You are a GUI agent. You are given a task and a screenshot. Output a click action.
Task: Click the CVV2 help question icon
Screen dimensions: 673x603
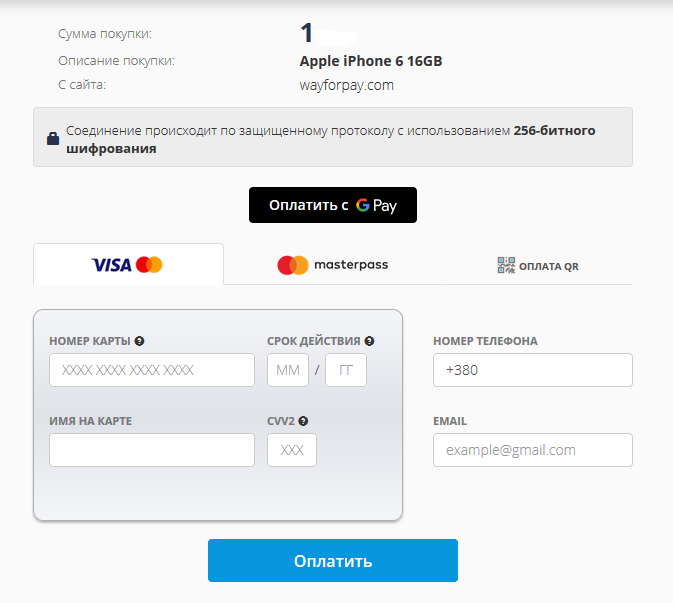point(303,421)
